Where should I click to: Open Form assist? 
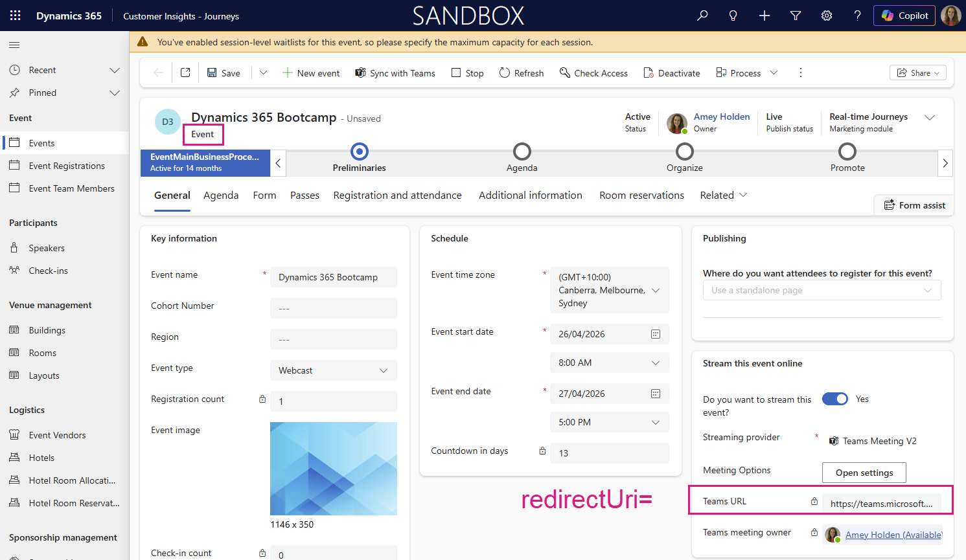[914, 205]
